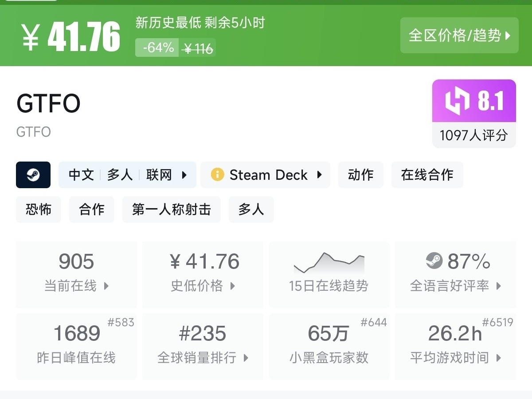532x399 pixels.
Task: Choose the 合作 tag
Action: (x=92, y=209)
